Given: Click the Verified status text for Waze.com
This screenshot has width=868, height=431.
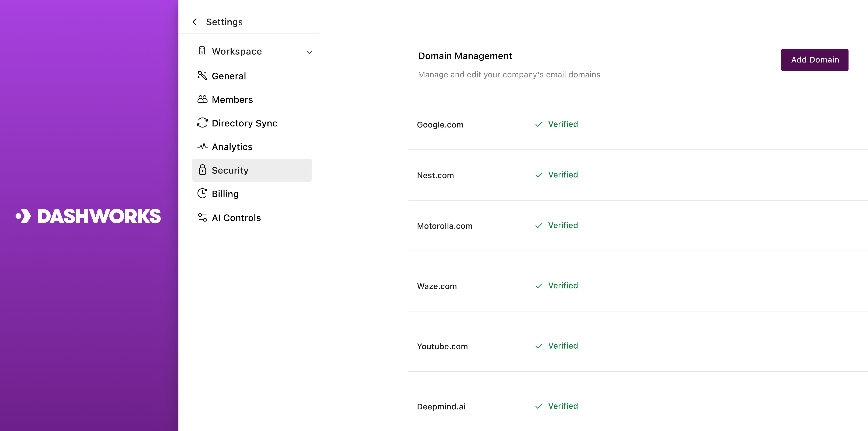Looking at the screenshot, I should pos(563,285).
